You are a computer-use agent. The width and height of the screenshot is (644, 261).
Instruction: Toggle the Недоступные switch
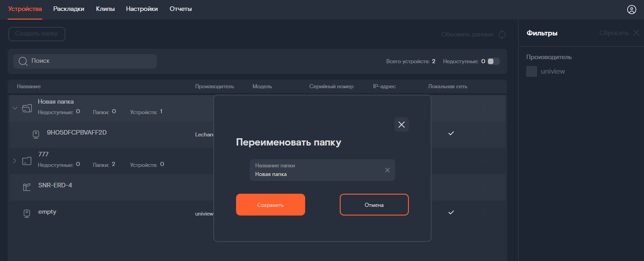click(x=493, y=61)
